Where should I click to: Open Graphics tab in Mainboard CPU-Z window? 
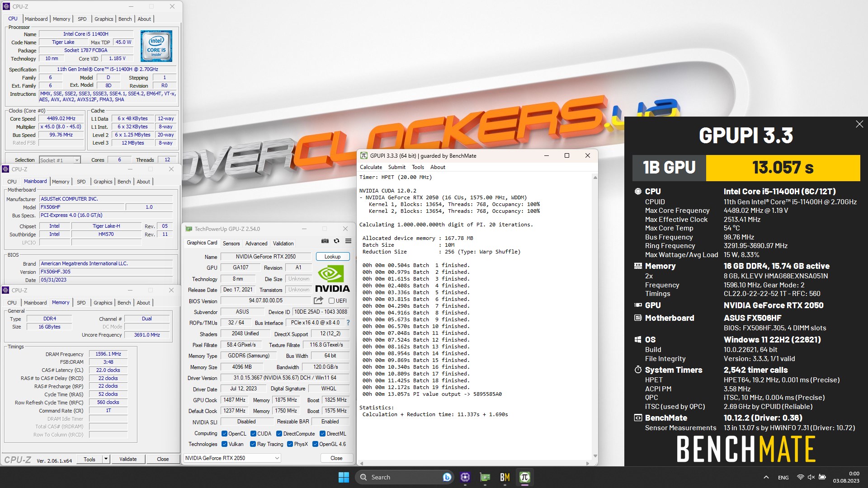click(103, 182)
